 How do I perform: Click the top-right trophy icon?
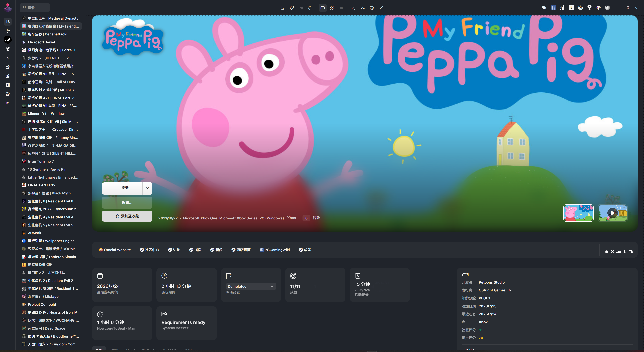589,8
